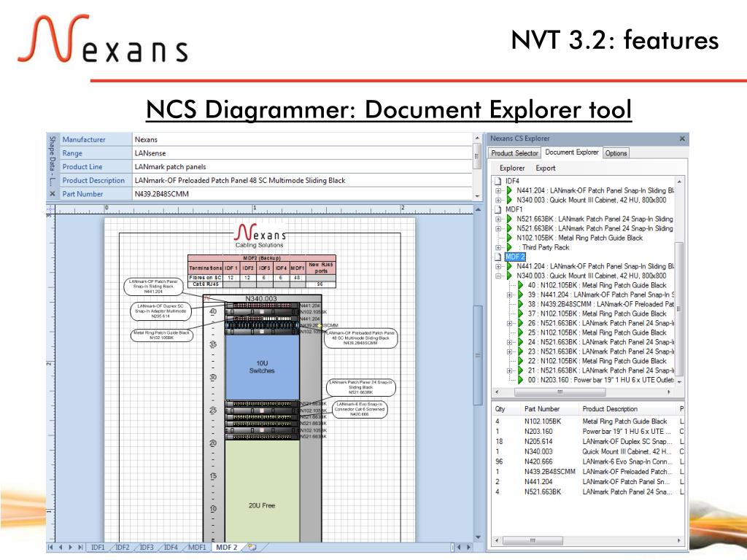Open the Export menu
Screen dimensions: 747x560
[x=546, y=168]
